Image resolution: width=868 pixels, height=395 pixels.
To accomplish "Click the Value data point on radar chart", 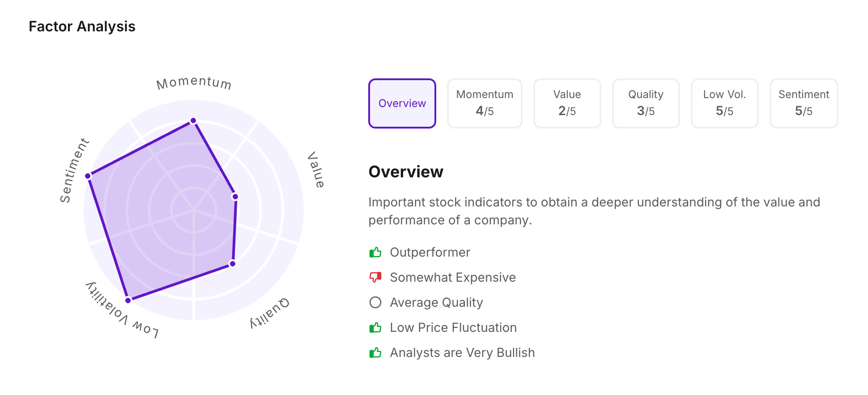I will point(235,197).
